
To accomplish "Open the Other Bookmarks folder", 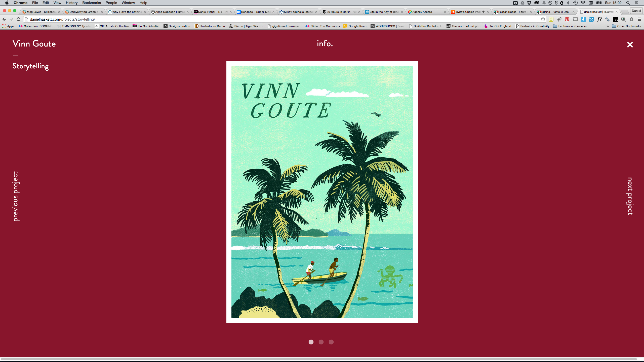I will (x=626, y=26).
